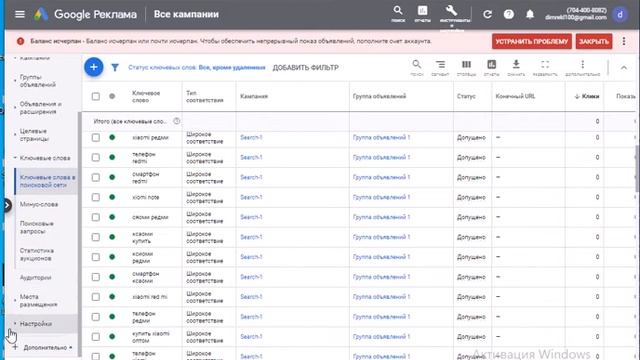Open 'Статистика аукционов' in the sidebar
Screen dimensions: 640x360
(37, 254)
